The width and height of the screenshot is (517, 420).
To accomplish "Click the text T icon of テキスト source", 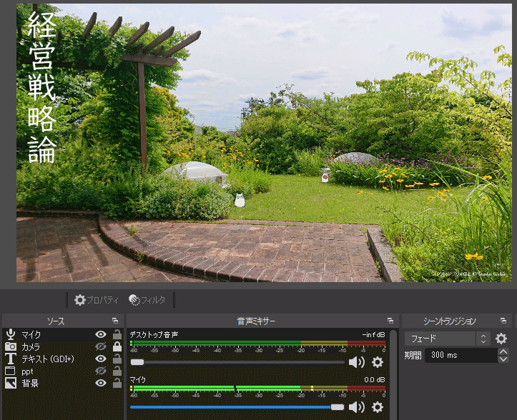I will (11, 359).
